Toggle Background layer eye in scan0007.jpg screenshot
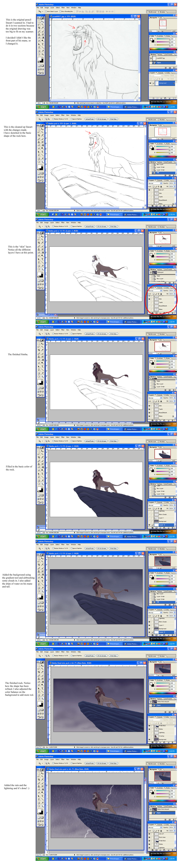Screen dimensions: 181x868 coord(150,83)
